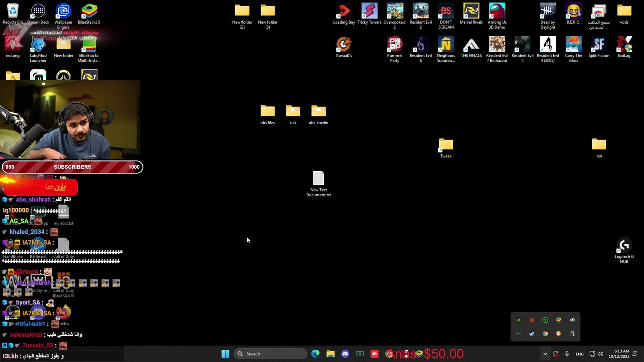Open Discord from the taskbar
The height and width of the screenshot is (362, 644).
coord(345,354)
